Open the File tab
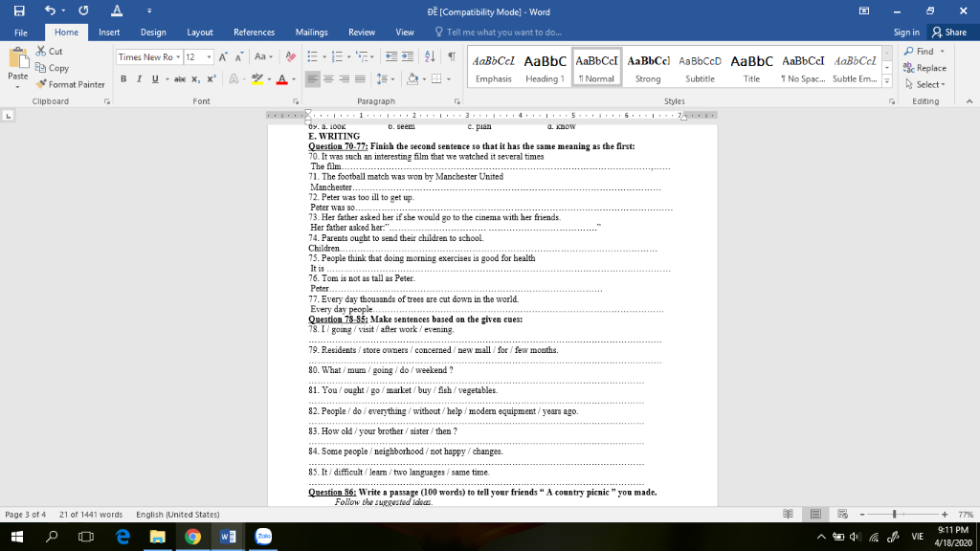Image resolution: width=980 pixels, height=551 pixels. (21, 33)
